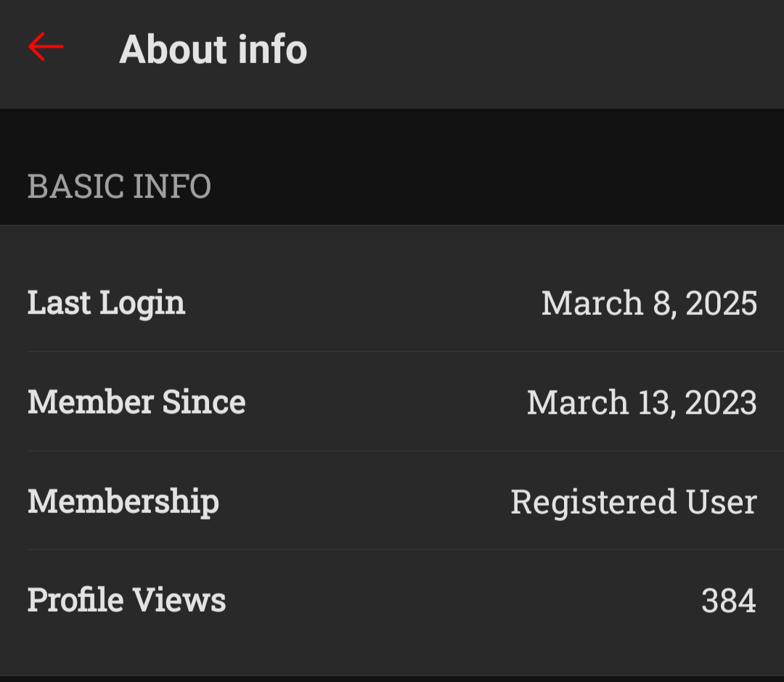Viewport: 784px width, 682px height.
Task: Select the March 8, 2025 login date
Action: coord(649,303)
